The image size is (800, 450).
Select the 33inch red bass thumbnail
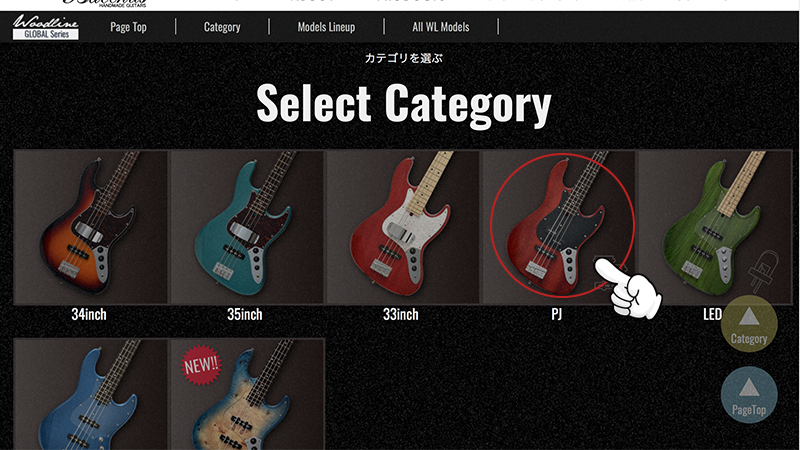click(x=403, y=227)
